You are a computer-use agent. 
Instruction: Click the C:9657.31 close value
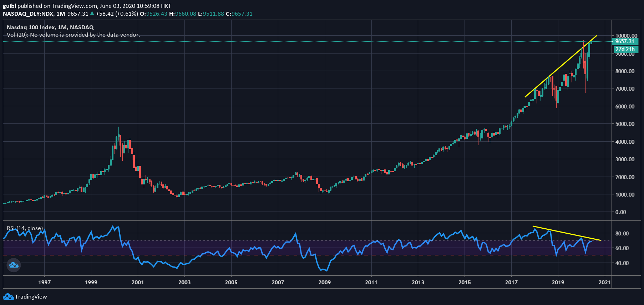click(x=239, y=14)
